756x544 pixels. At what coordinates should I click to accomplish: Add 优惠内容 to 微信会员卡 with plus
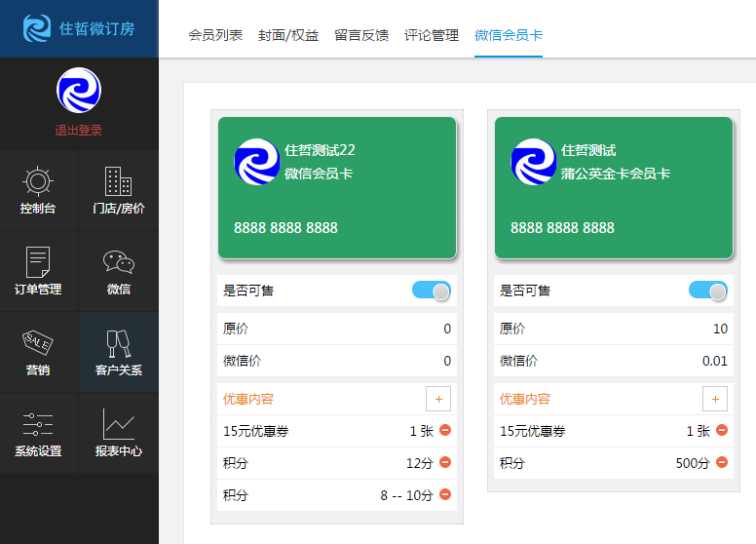tap(437, 399)
